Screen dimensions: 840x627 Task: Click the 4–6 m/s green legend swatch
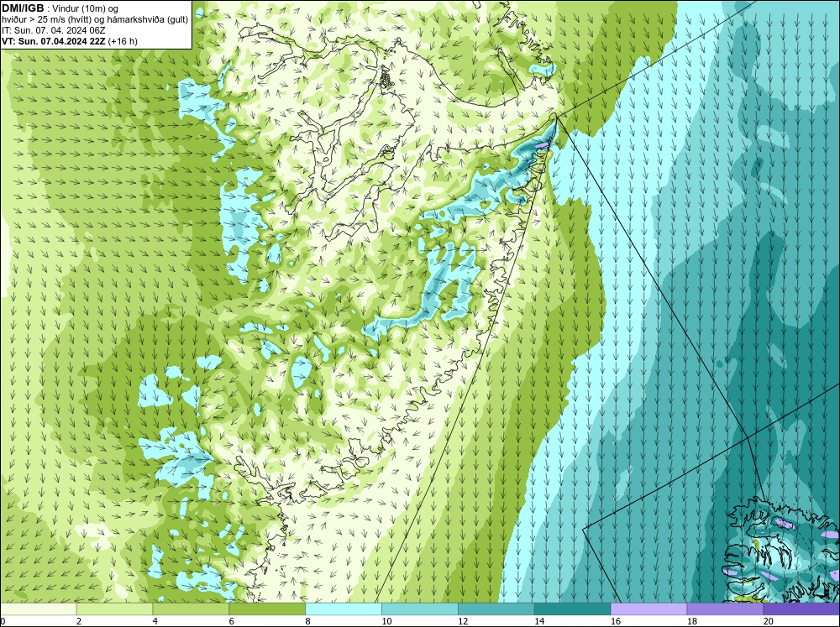[x=191, y=609]
